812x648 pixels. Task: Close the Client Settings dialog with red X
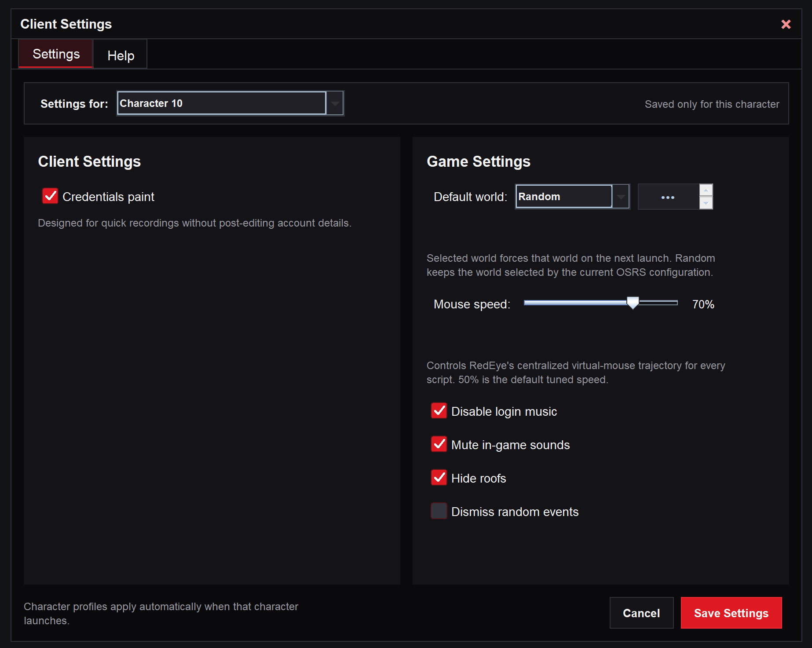pos(786,24)
